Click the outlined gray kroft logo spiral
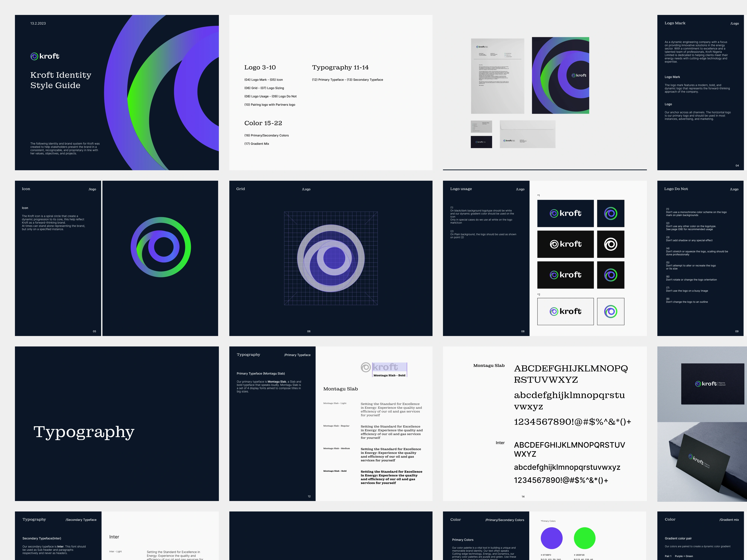This screenshot has width=747, height=560. 365,367
